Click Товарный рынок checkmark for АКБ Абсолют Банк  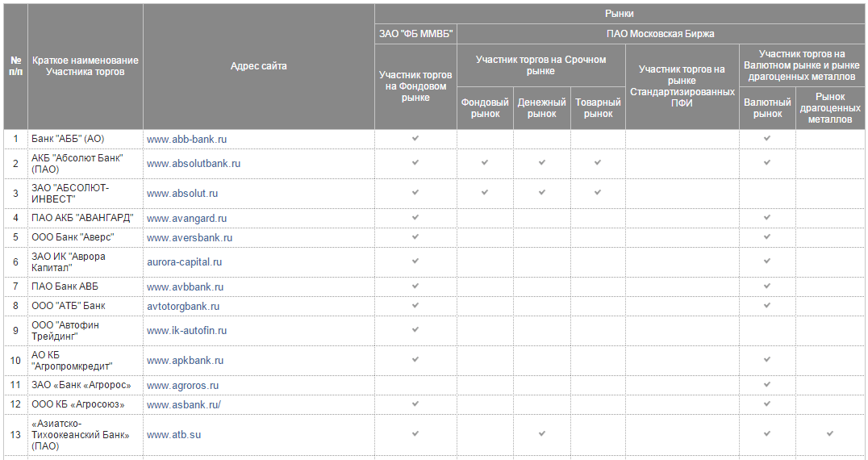tap(598, 163)
